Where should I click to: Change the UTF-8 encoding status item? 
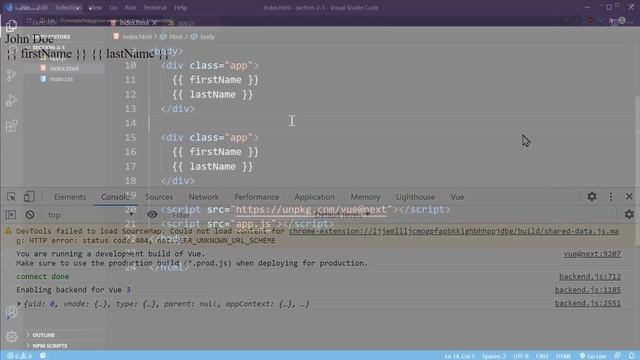[520, 356]
